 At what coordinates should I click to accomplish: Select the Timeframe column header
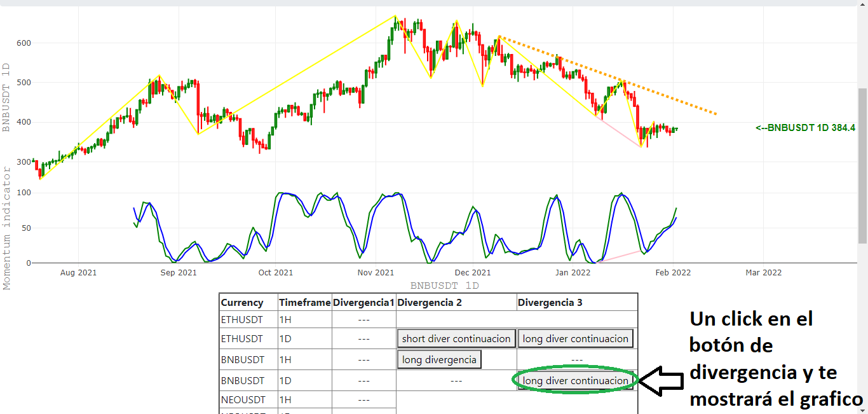(x=304, y=303)
